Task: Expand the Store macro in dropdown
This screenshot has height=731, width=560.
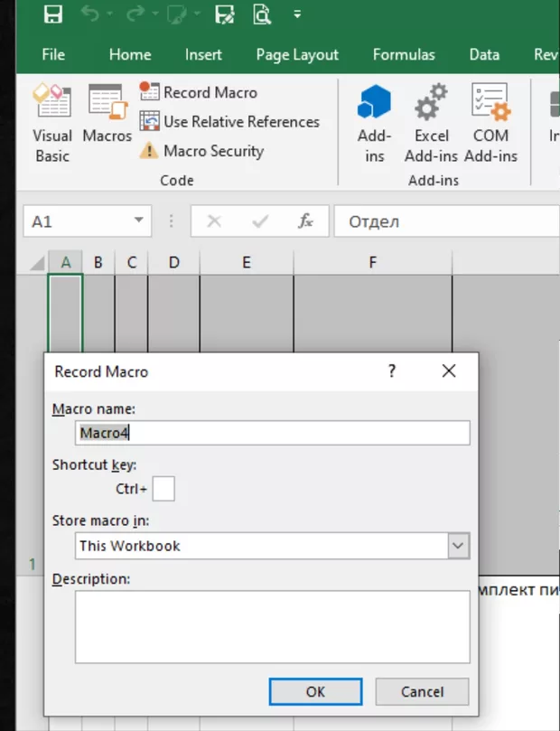Action: click(459, 546)
